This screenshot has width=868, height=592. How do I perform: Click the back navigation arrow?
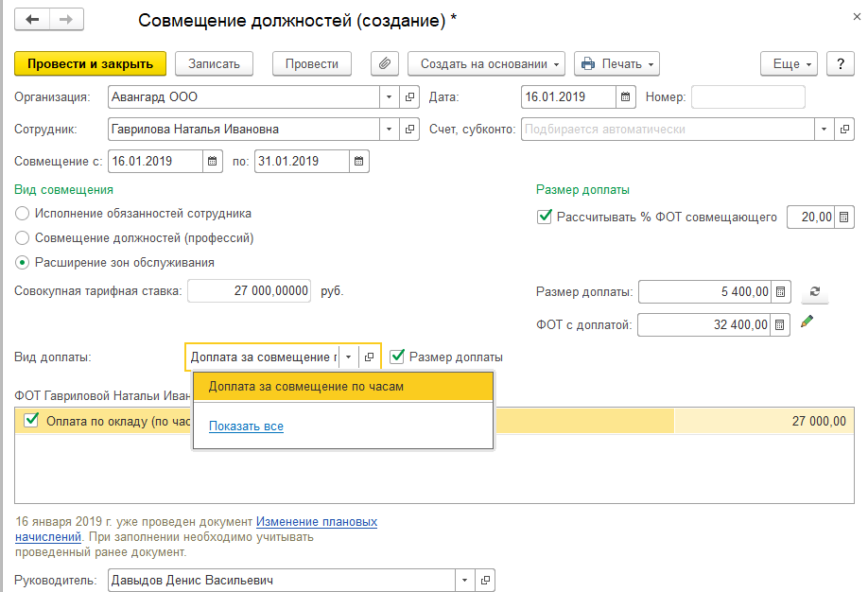pos(33,20)
